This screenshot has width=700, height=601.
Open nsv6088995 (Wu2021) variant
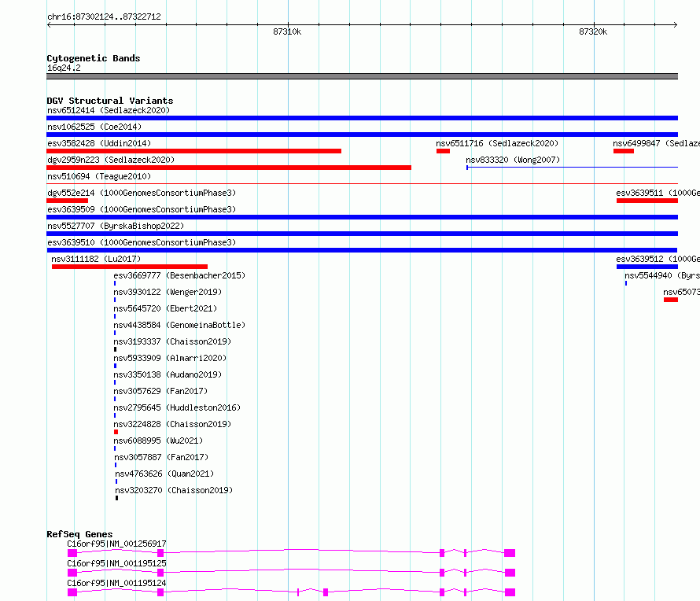pyautogui.click(x=158, y=441)
